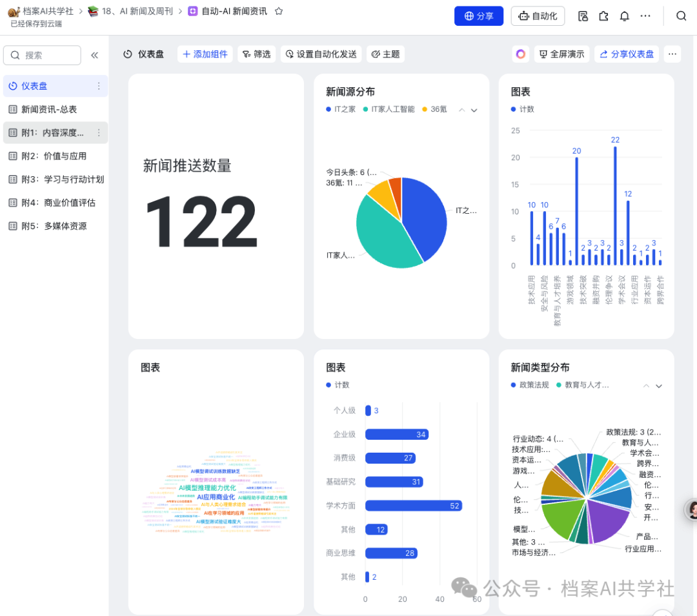Click the purple 自动-AI 新闻资讯 app icon
Screen dimensions: 697x616
[192, 11]
